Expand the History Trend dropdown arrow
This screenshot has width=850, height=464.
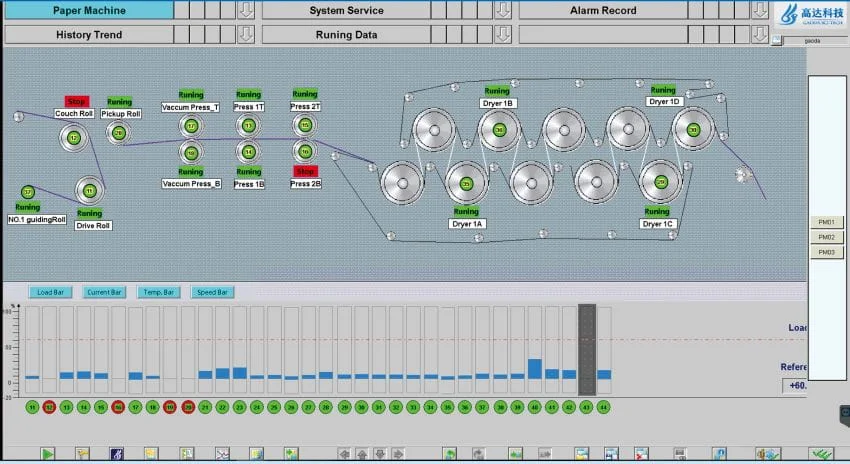246,35
